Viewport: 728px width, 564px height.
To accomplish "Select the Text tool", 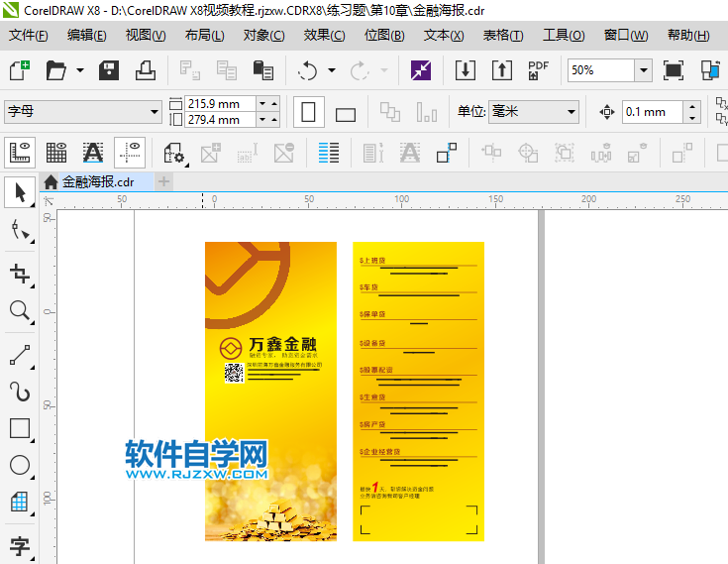I will pos(19,545).
